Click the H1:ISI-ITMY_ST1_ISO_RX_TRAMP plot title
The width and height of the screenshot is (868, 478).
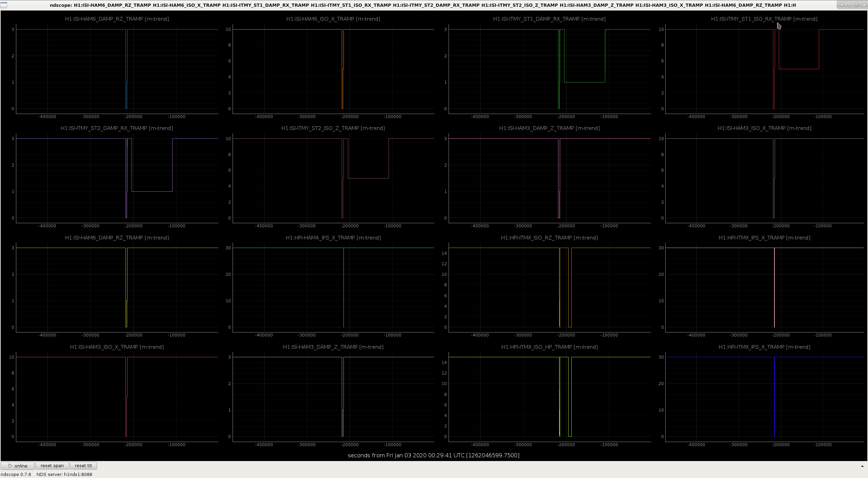(764, 19)
